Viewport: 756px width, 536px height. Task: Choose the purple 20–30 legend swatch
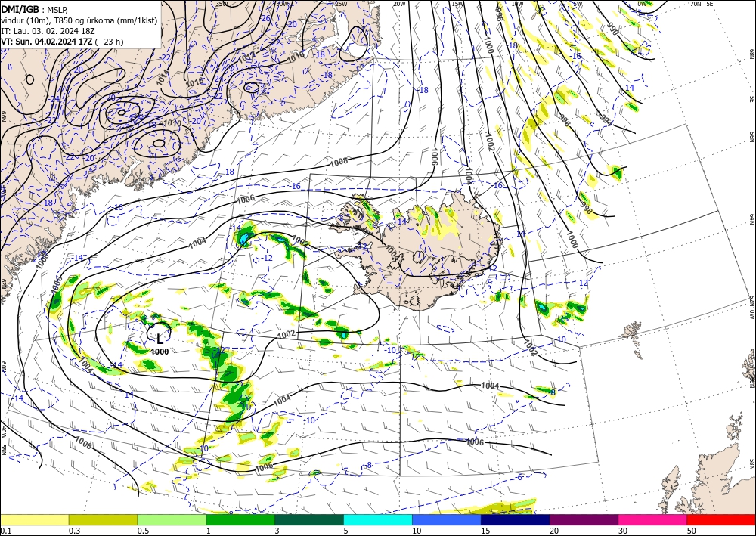pyautogui.click(x=584, y=519)
